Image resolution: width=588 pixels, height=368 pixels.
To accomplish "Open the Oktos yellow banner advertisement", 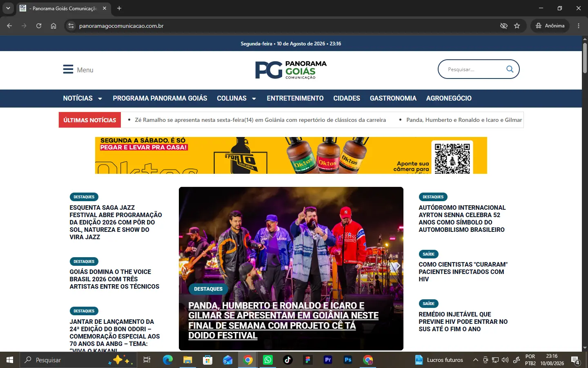I will pos(291,155).
